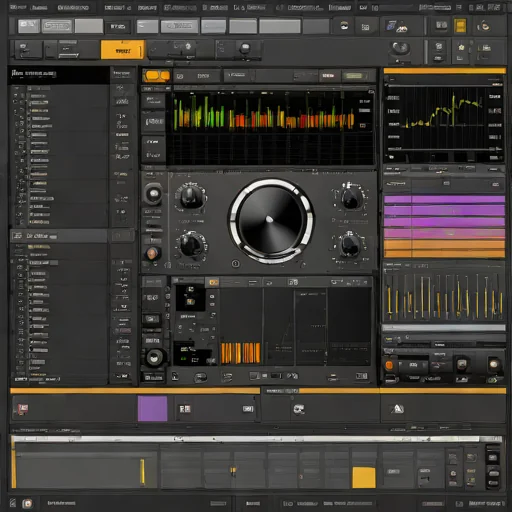Click the rounded square icon at the bottom-left status bar

27,503
